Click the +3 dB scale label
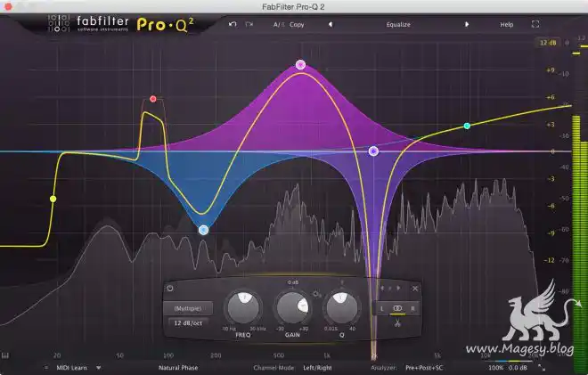 pos(551,125)
